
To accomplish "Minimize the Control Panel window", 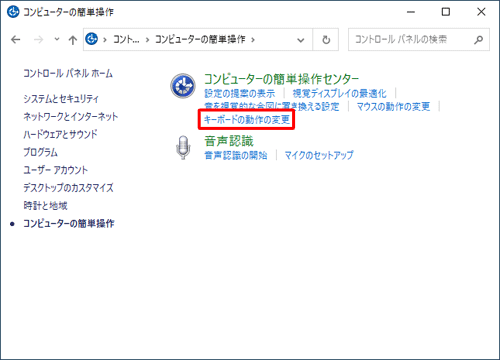I will (x=411, y=12).
